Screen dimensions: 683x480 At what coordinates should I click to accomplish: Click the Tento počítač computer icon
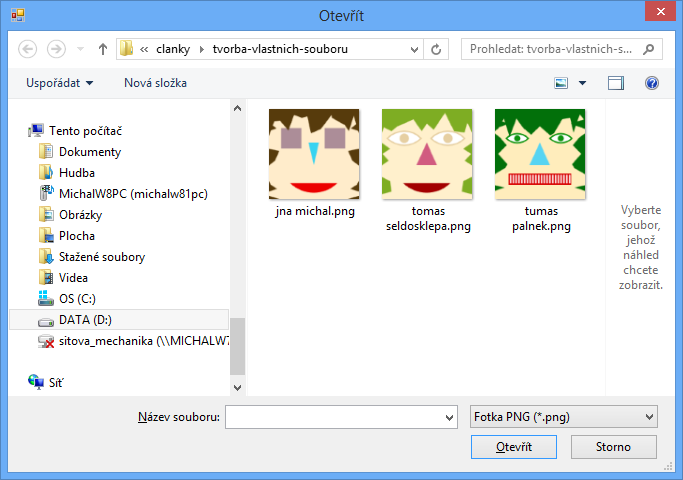(x=36, y=130)
